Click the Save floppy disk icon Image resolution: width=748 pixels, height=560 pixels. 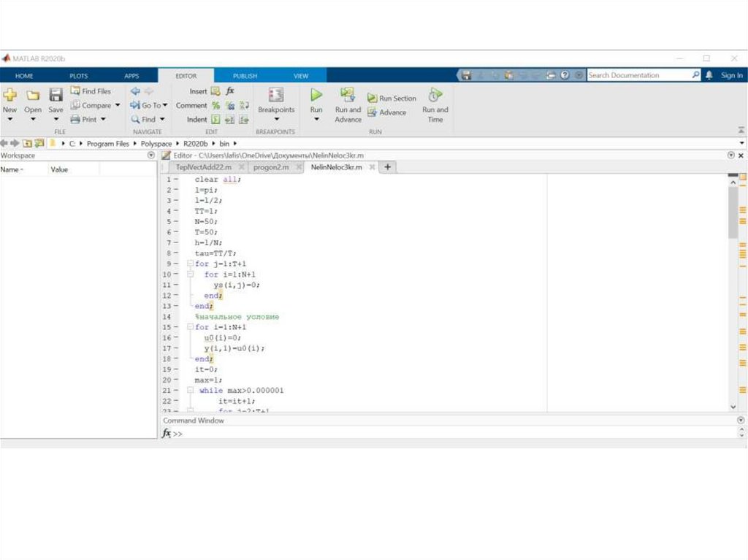[56, 95]
